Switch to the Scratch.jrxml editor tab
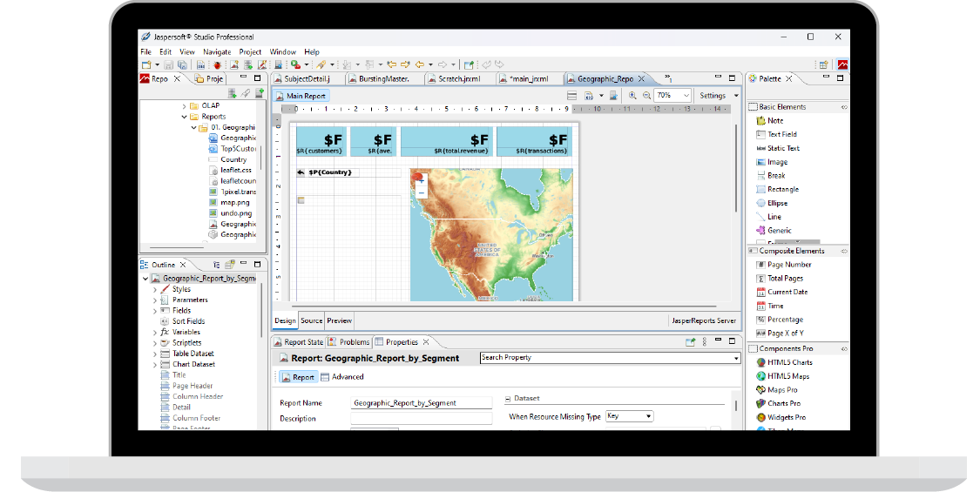The height and width of the screenshot is (492, 980). tap(459, 78)
